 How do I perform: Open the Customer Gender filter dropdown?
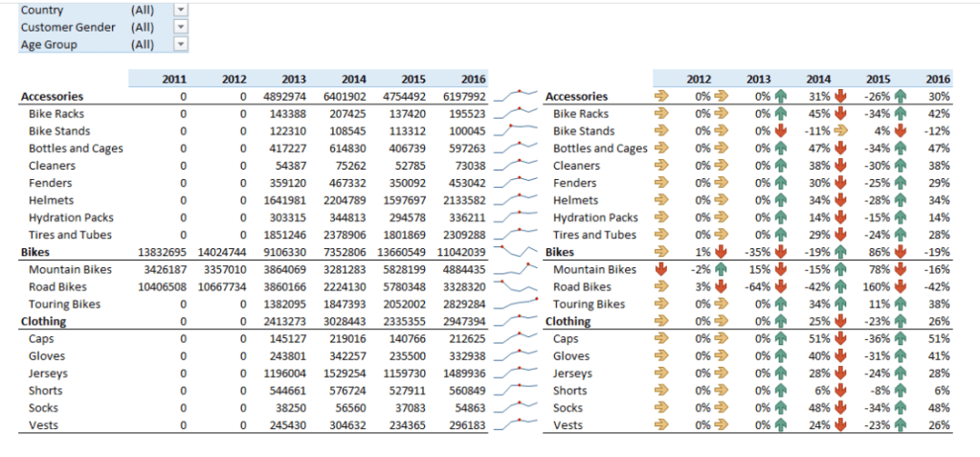181,27
